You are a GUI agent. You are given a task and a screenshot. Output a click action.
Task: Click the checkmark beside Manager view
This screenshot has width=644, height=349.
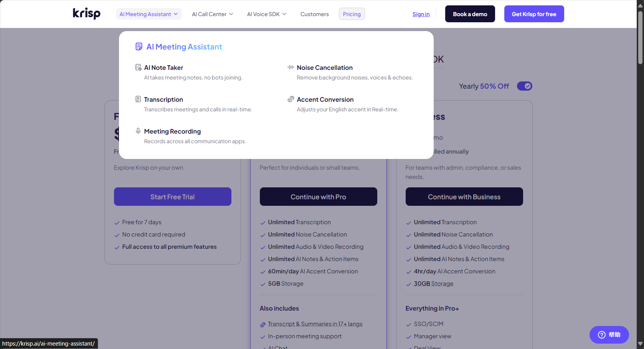409,337
